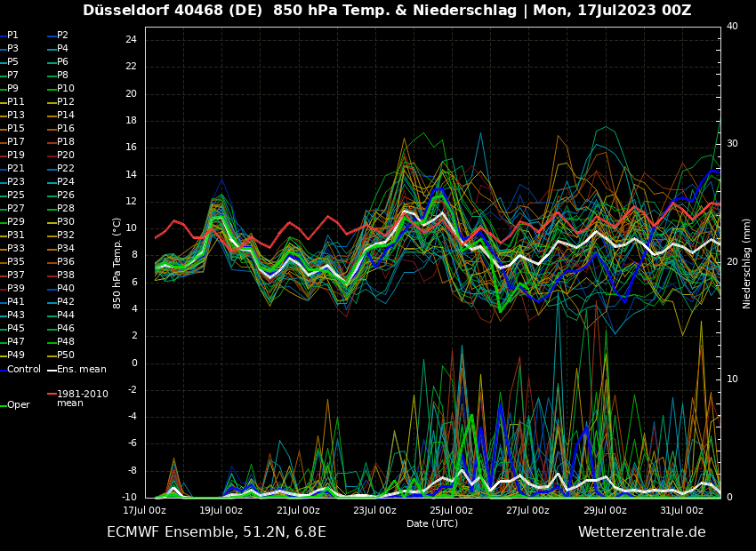This screenshot has height=551, width=756.
Task: Select the 25Jul 00z axis tick
Action: coord(451,510)
